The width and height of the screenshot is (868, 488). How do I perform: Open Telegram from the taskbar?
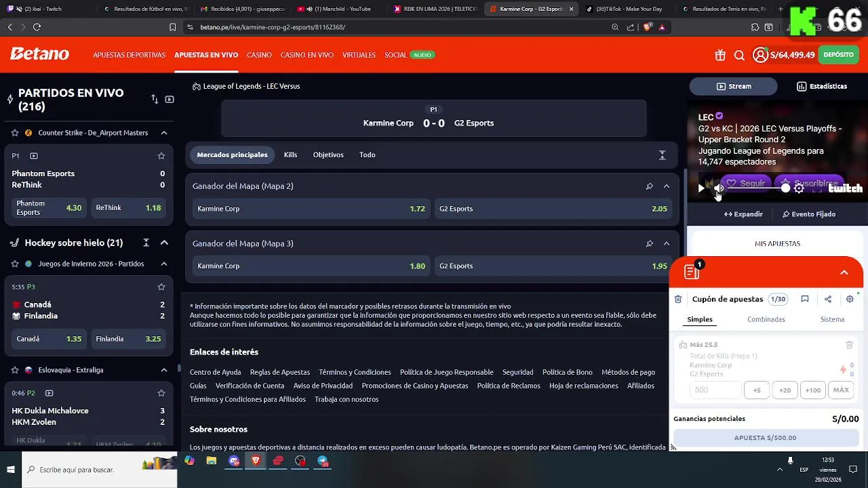pos(323,461)
